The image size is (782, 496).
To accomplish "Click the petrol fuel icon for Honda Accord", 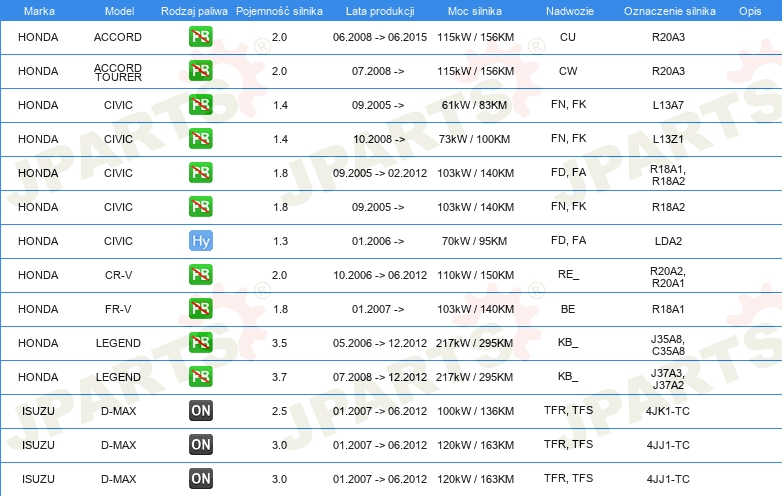I will (200, 37).
